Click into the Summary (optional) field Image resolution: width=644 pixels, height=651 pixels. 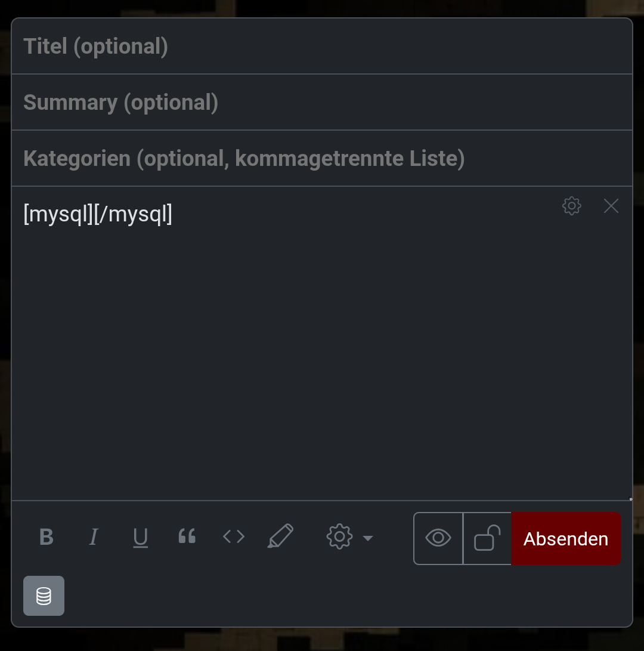pyautogui.click(x=322, y=103)
